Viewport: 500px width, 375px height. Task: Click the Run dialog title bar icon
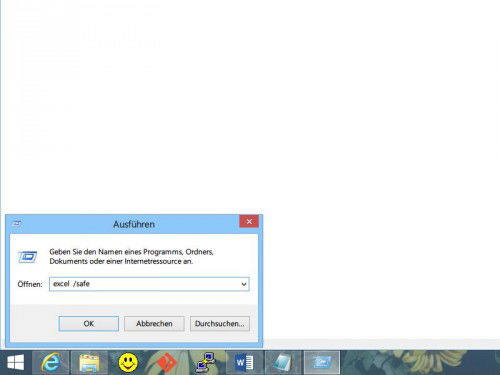[17, 223]
